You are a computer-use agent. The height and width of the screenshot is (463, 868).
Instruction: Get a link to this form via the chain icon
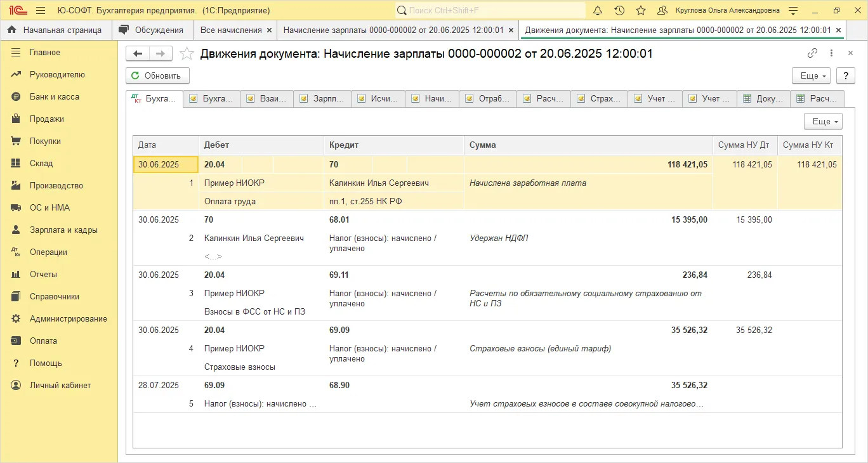[812, 53]
